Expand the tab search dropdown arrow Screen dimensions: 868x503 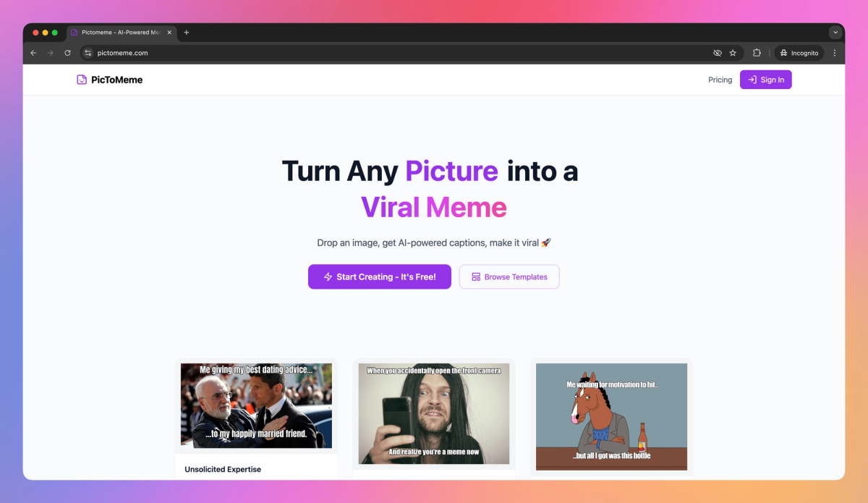pyautogui.click(x=835, y=33)
